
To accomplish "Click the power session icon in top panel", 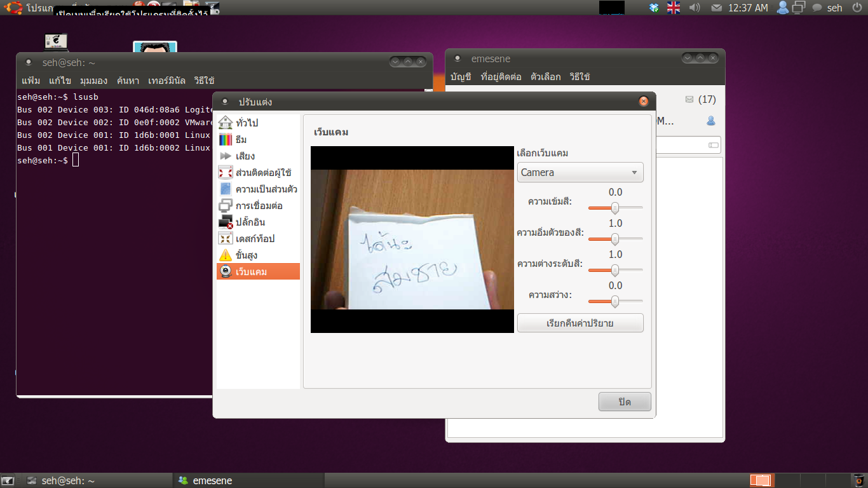I will (x=857, y=8).
